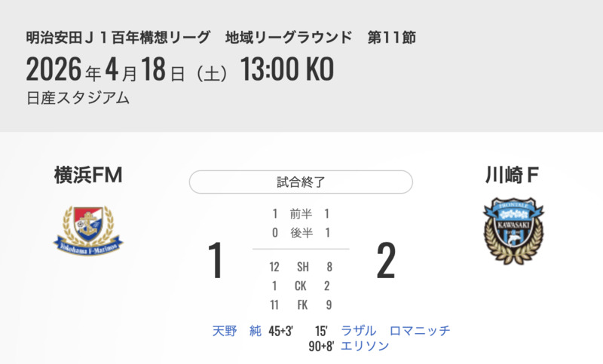Click the 日産スタジアム venue name
This screenshot has height=364, width=603.
(78, 98)
